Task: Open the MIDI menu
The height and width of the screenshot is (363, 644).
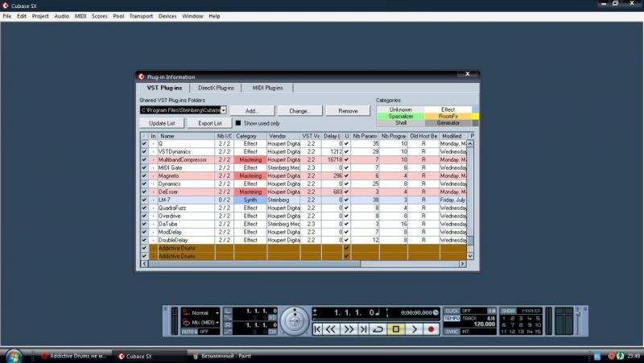Action: click(x=80, y=16)
